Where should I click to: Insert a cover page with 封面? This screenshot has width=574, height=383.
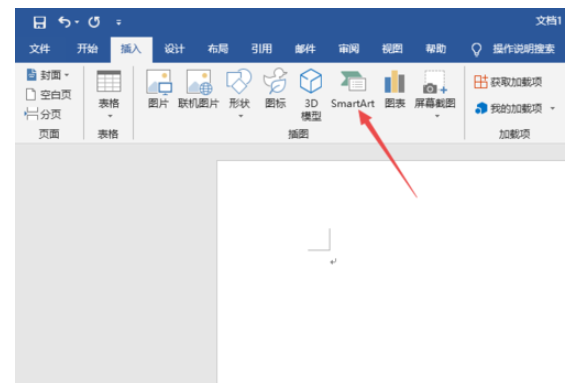pos(48,75)
